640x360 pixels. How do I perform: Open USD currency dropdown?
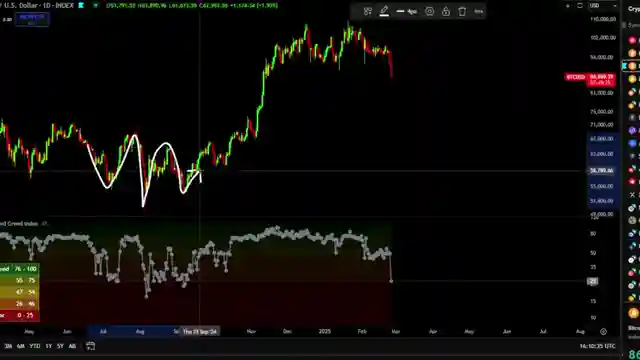[x=603, y=6]
